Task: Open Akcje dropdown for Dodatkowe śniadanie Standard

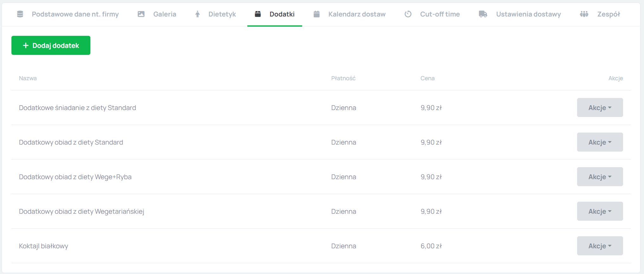Action: [600, 108]
